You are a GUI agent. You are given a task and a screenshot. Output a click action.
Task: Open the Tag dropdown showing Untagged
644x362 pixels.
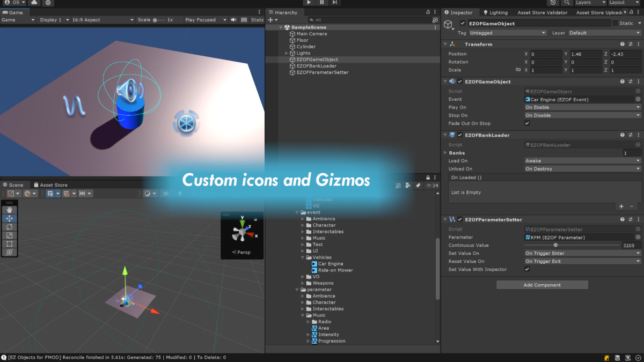[508, 33]
